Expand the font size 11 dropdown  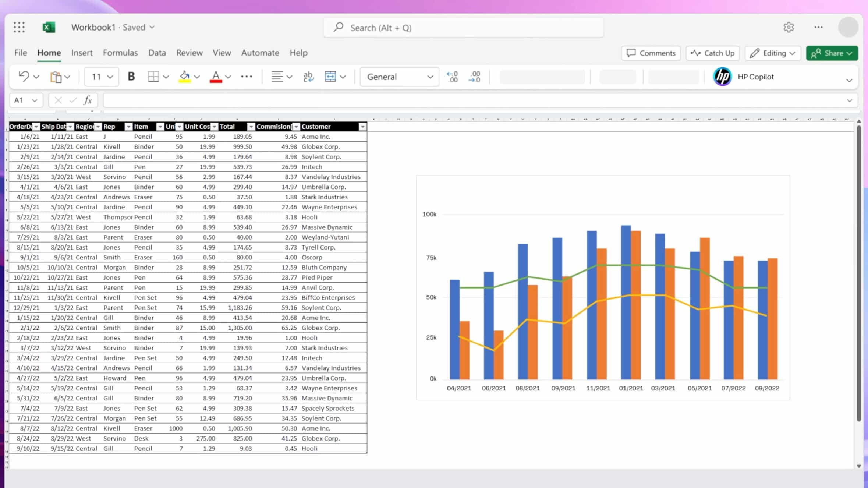(110, 77)
